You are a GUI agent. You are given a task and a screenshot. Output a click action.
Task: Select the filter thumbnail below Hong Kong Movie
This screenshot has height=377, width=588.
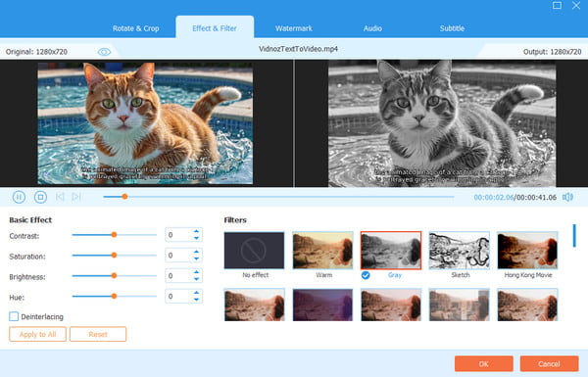tap(527, 305)
